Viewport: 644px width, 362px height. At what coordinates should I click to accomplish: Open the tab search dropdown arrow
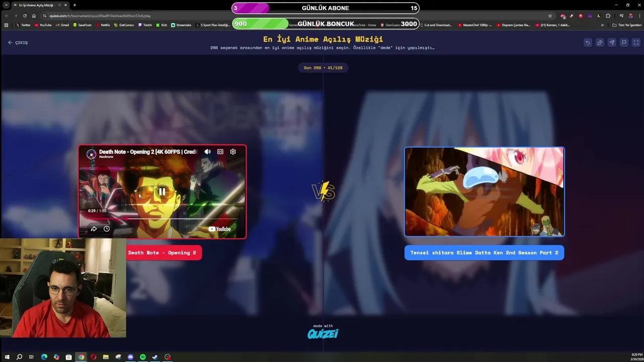pos(6,5)
